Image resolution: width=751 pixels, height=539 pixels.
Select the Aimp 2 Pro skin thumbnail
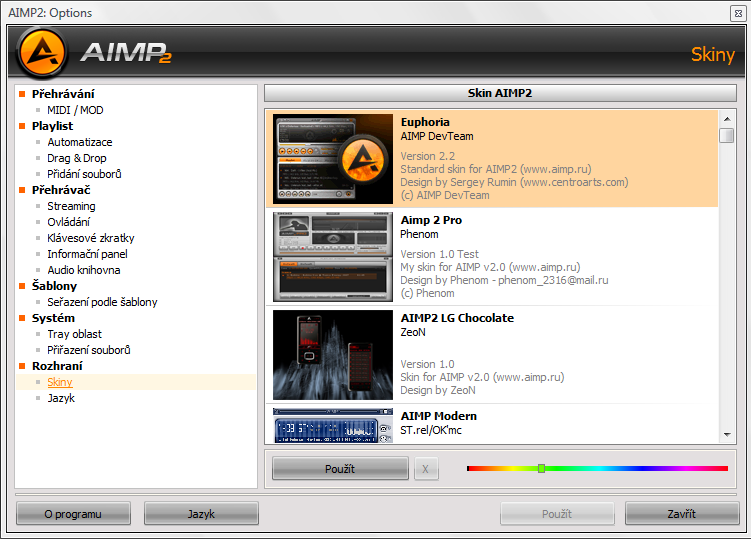(332, 257)
